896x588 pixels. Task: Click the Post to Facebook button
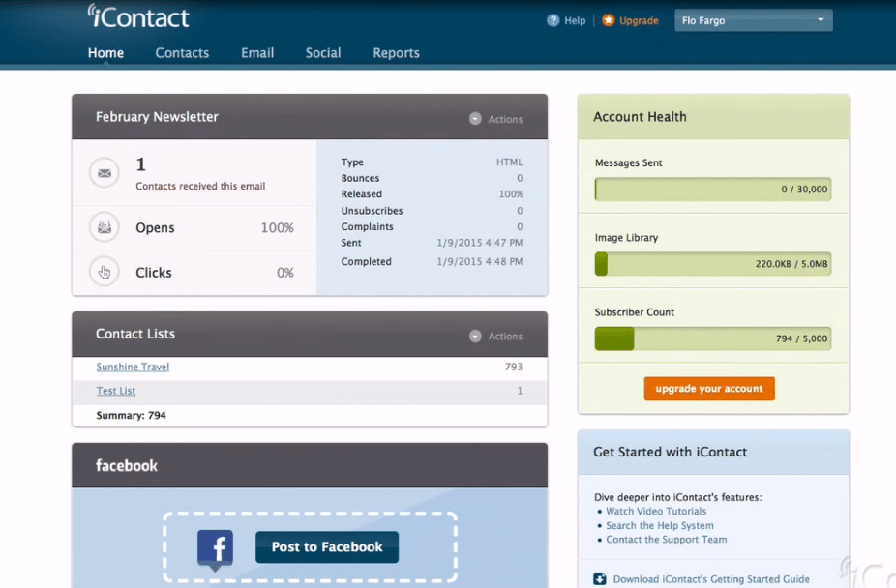(327, 547)
